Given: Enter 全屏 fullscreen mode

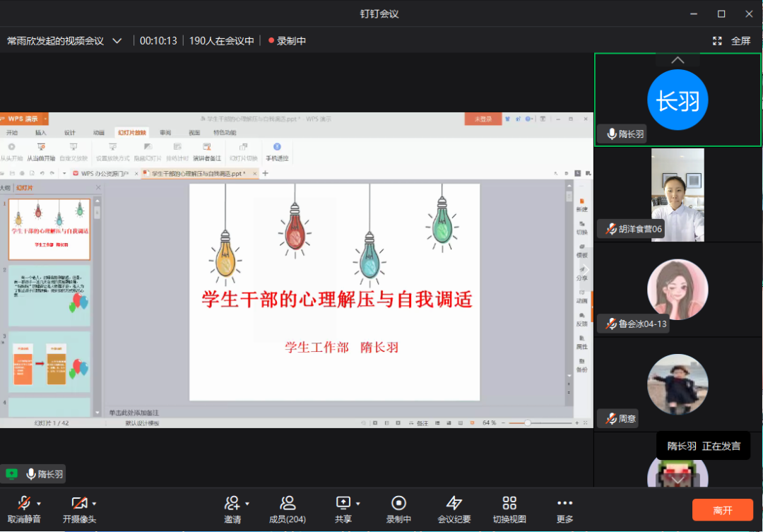Looking at the screenshot, I should (732, 41).
